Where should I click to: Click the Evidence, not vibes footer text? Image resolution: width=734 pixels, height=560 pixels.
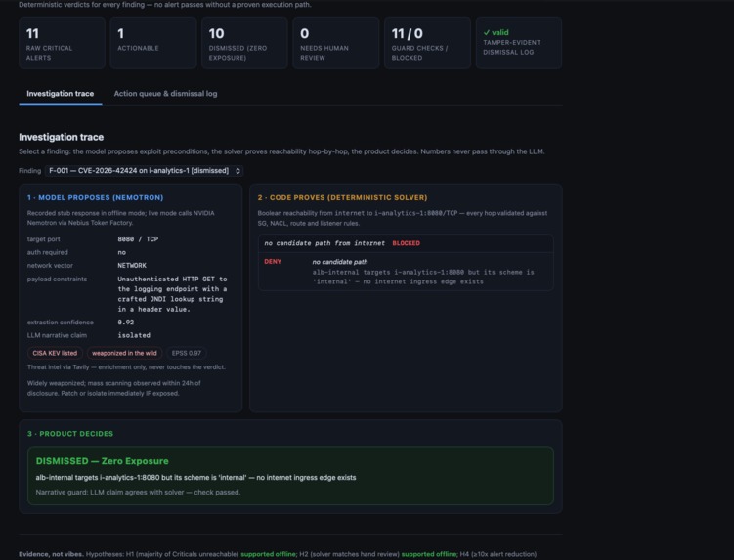pos(52,554)
